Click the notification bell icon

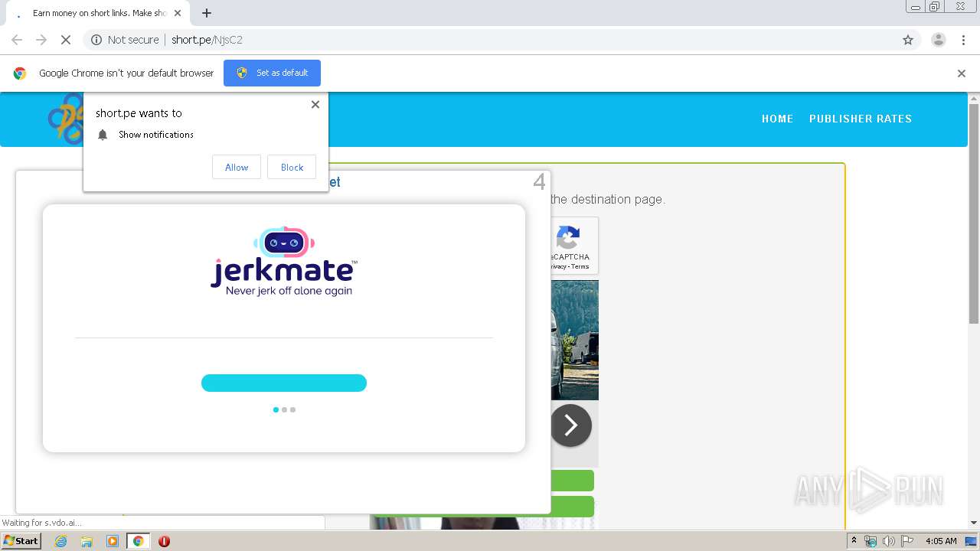(103, 135)
